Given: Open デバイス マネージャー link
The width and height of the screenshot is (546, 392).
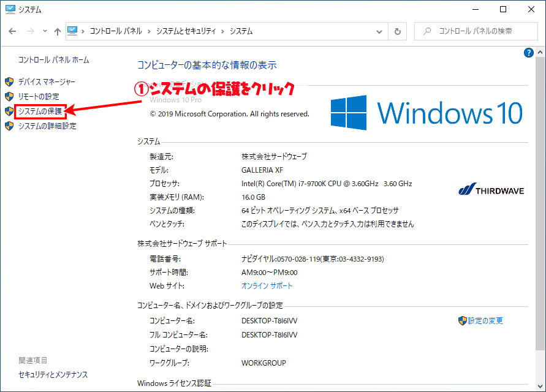Looking at the screenshot, I should [47, 82].
